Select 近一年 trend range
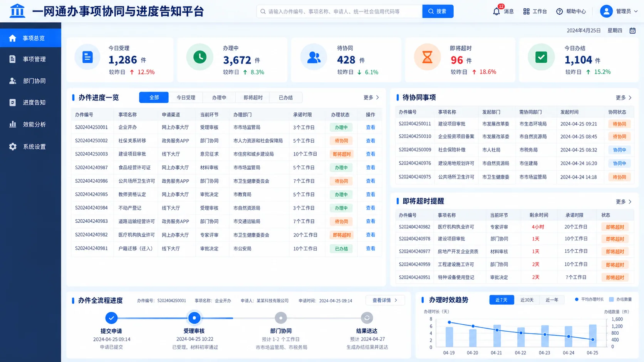Viewport: 644px width, 362px height. click(x=552, y=300)
